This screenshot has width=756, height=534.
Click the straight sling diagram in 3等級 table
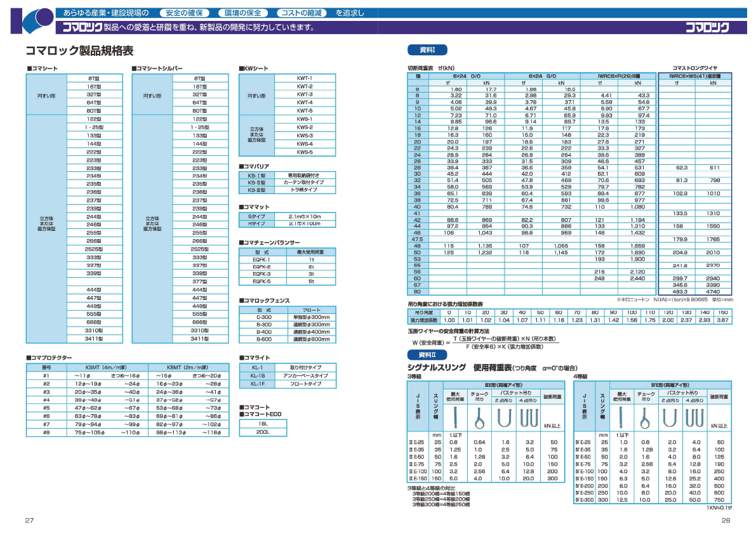pos(455,418)
